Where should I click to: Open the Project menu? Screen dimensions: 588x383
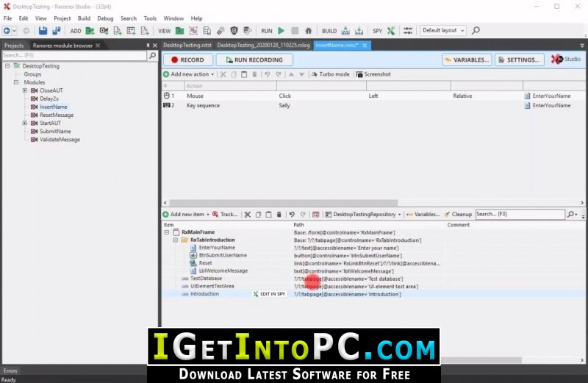coord(62,18)
